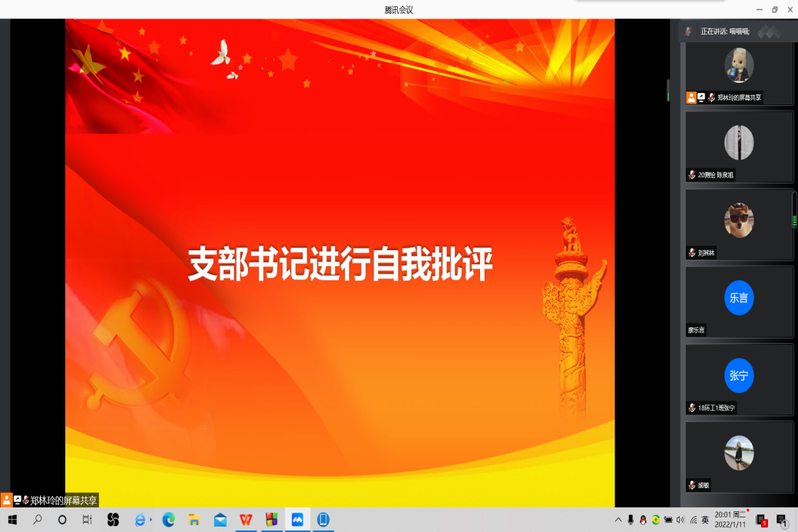Launch Microsoft Edge from taskbar

tap(168, 520)
